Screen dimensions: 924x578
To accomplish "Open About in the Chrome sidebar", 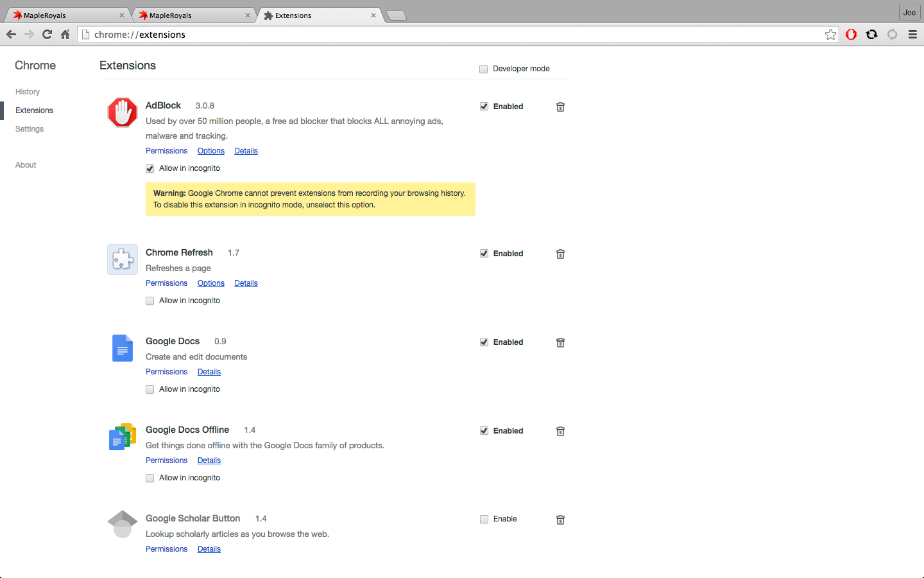I will 26,165.
